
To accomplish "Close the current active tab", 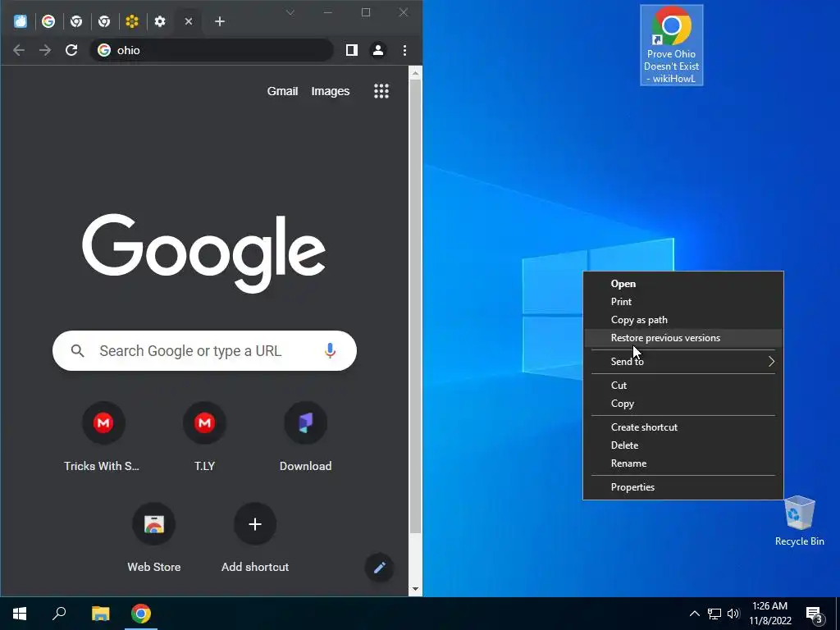I will [x=189, y=21].
